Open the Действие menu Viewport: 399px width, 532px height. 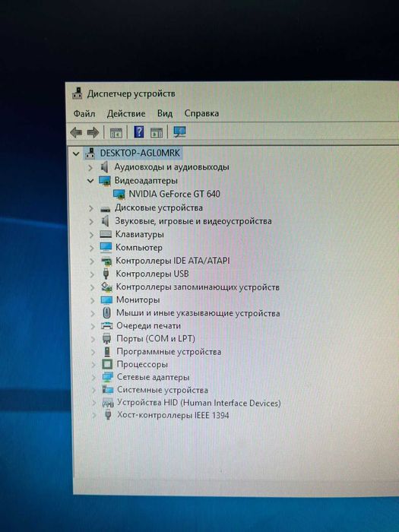(126, 114)
